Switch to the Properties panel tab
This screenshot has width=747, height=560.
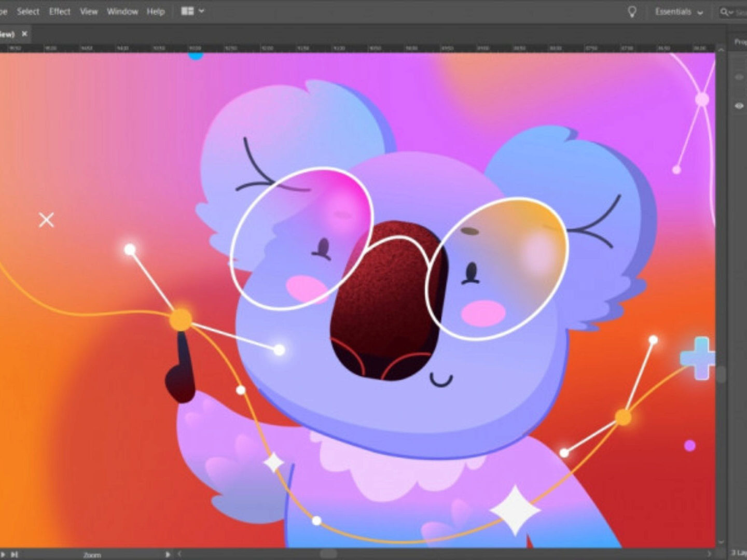[x=740, y=42]
